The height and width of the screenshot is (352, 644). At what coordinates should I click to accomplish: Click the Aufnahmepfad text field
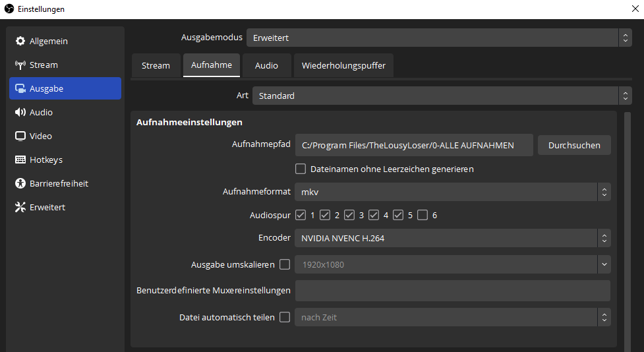[x=413, y=145]
